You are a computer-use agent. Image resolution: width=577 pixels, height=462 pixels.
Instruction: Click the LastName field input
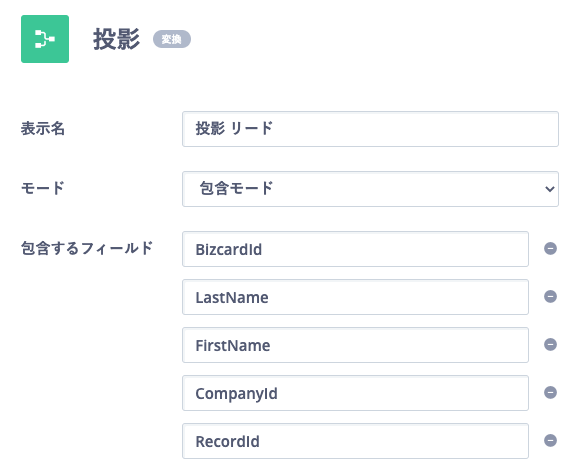point(355,297)
